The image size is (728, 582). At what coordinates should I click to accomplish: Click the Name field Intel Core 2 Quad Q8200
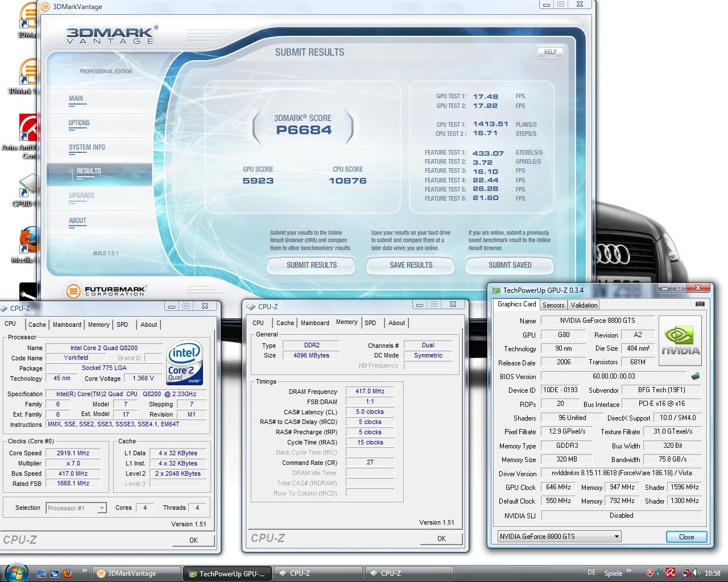click(x=104, y=348)
